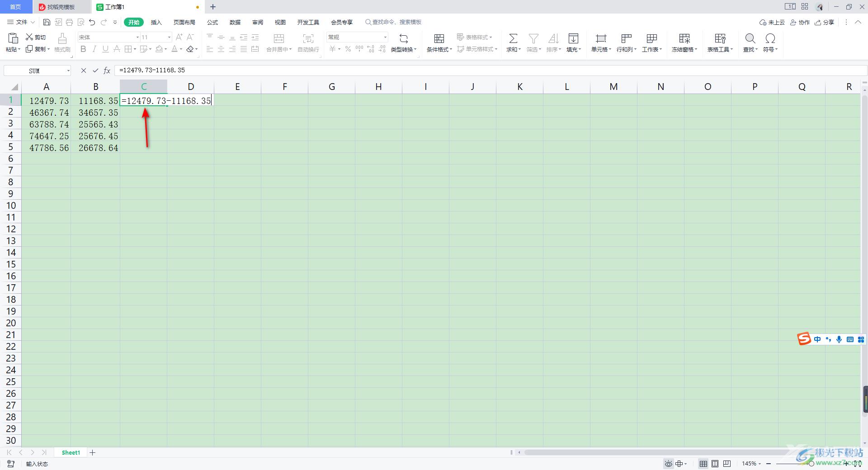Expand the font color dropdown arrow
The height and width of the screenshot is (470, 868).
coord(181,49)
